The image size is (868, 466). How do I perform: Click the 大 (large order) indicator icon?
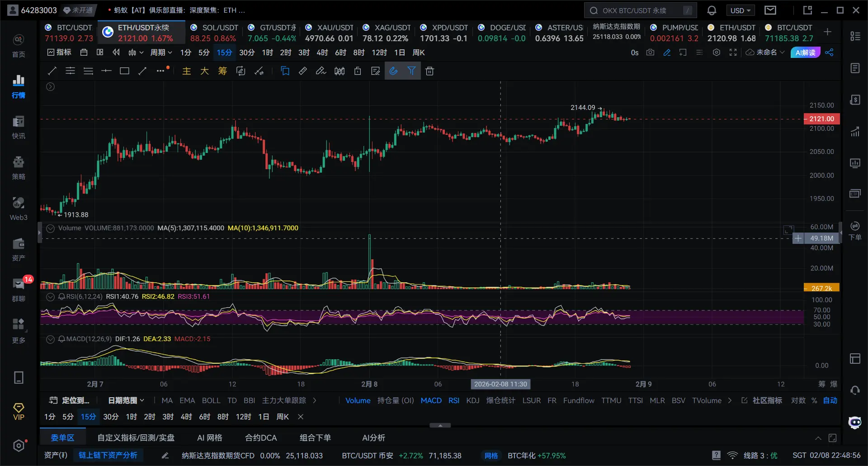click(204, 71)
